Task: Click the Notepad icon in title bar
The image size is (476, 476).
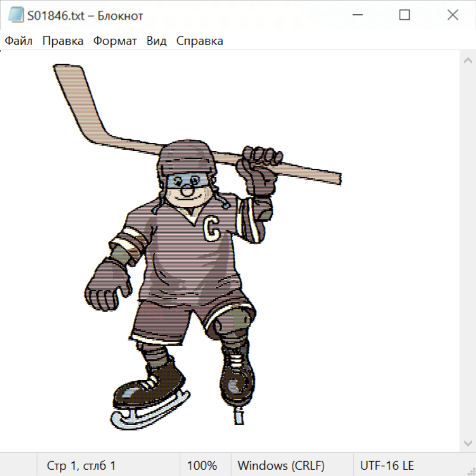Action: pos(15,15)
